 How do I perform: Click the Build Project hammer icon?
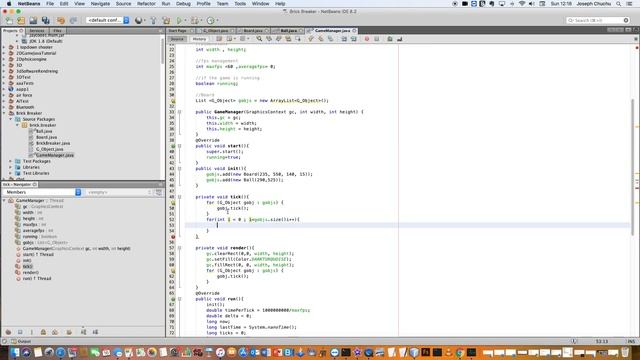tap(153, 20)
